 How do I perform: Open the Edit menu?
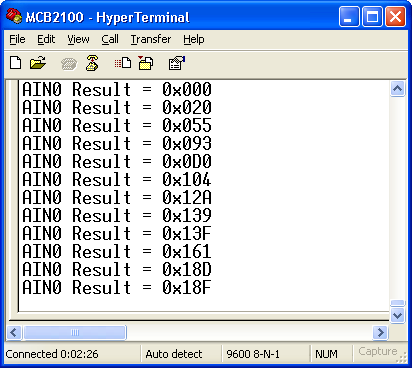coord(46,39)
